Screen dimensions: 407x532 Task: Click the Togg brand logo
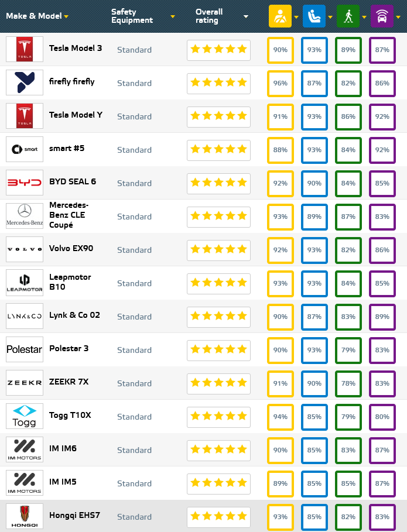[x=25, y=416]
